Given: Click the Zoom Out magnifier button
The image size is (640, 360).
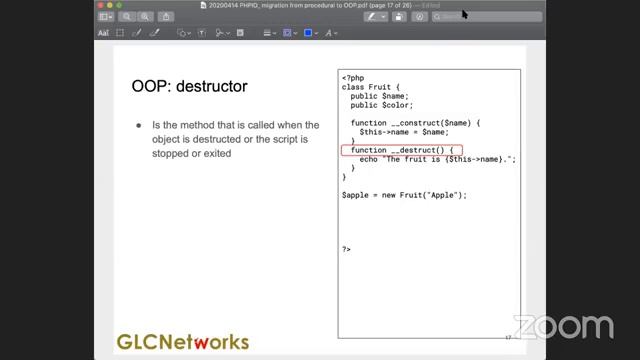Looking at the screenshot, I should [127, 17].
